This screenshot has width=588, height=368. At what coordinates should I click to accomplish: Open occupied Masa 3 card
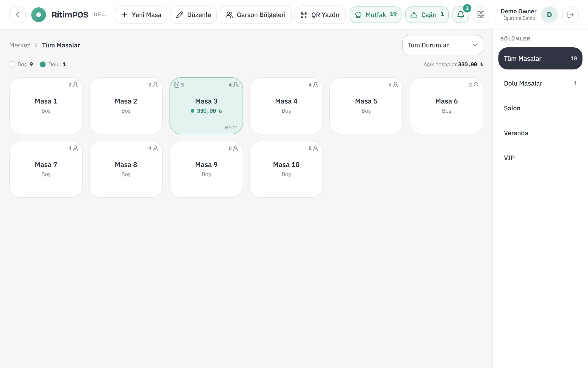tap(206, 106)
